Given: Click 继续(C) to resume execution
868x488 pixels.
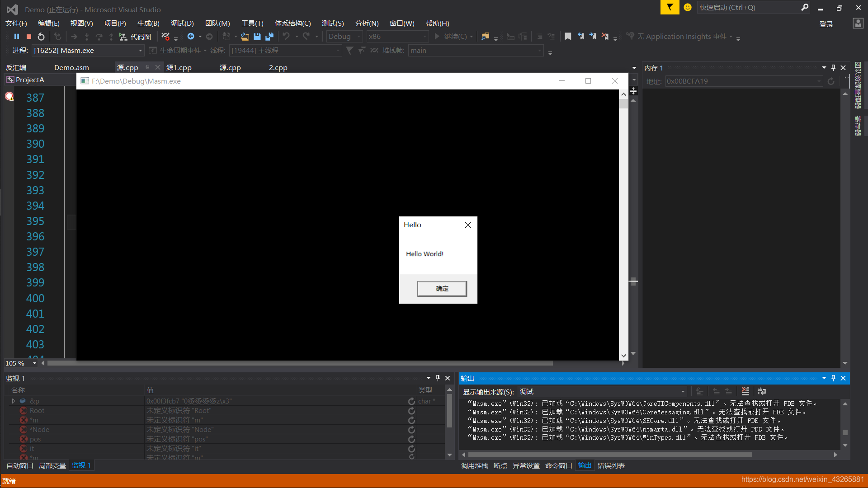Looking at the screenshot, I should point(454,37).
